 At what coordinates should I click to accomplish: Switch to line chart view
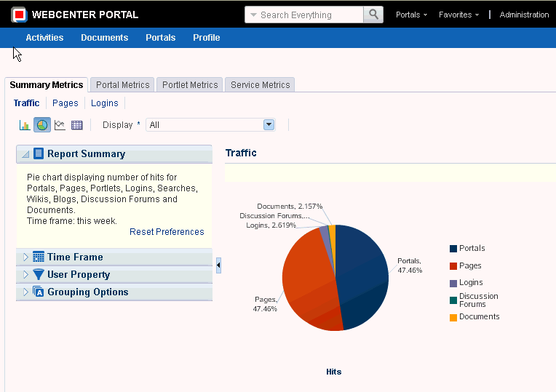click(60, 125)
